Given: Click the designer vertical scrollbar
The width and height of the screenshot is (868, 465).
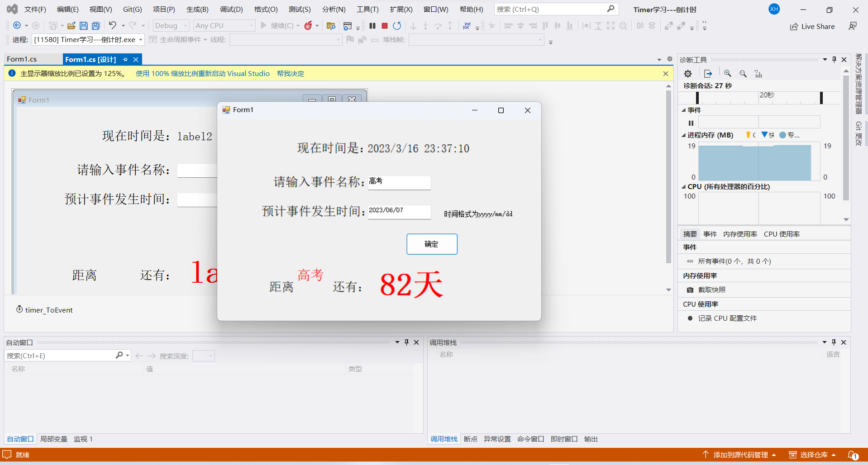Looking at the screenshot, I should pyautogui.click(x=668, y=176).
